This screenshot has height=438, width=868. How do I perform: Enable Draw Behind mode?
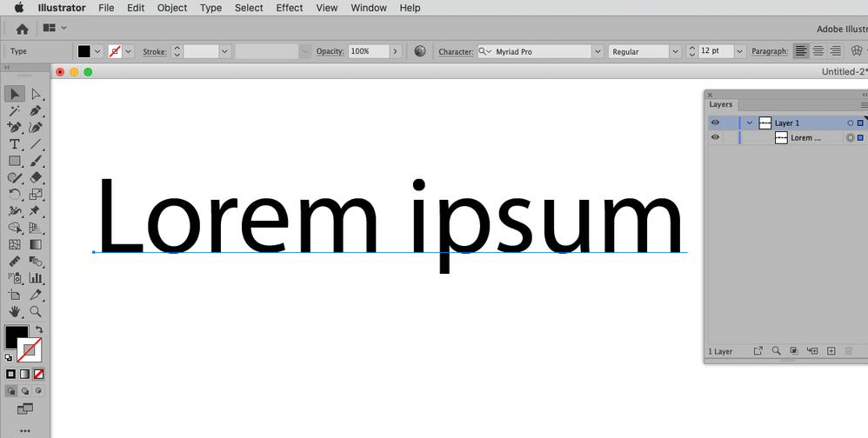pos(25,390)
